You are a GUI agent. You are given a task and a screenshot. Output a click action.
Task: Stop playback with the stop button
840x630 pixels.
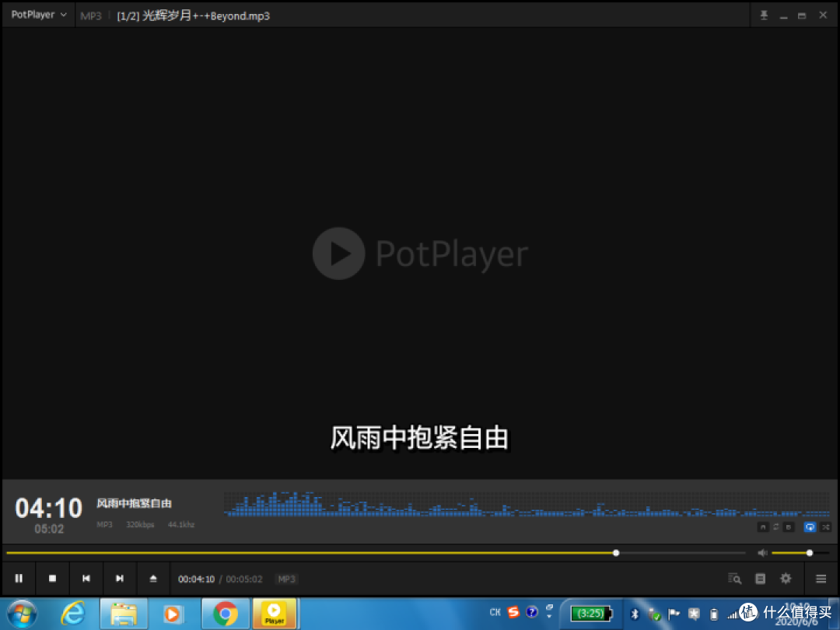53,579
